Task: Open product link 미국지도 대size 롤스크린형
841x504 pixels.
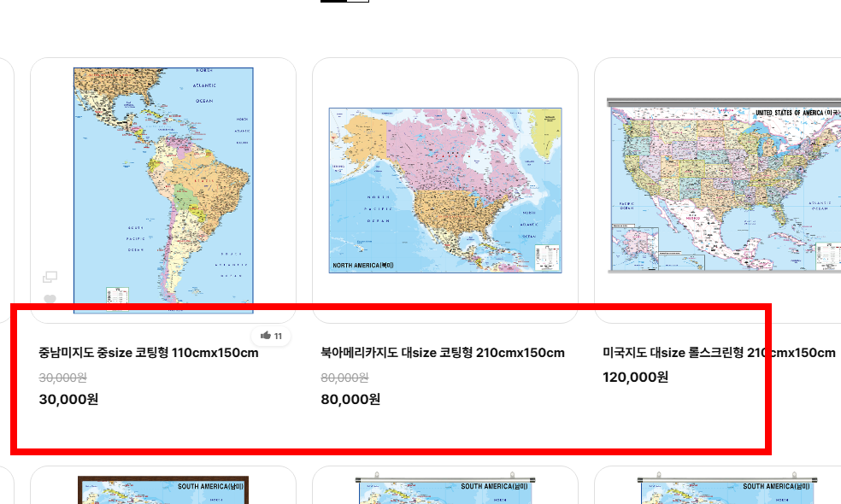Action: 719,353
